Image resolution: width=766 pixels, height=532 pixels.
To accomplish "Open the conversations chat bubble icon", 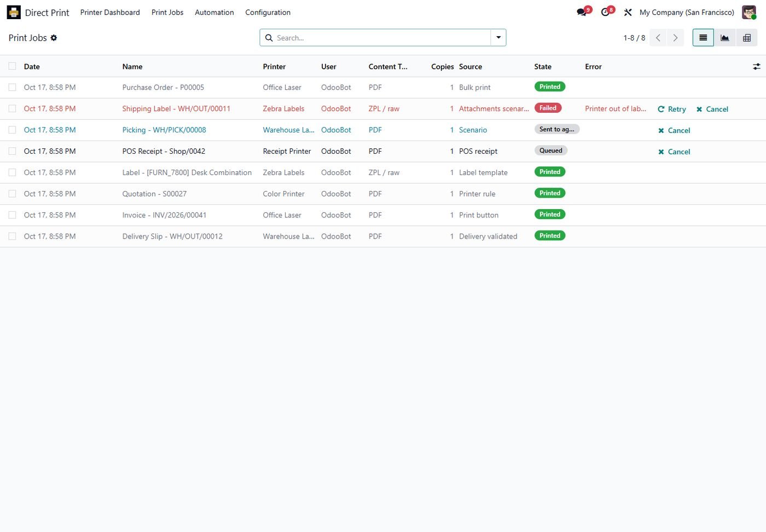I will pos(581,12).
